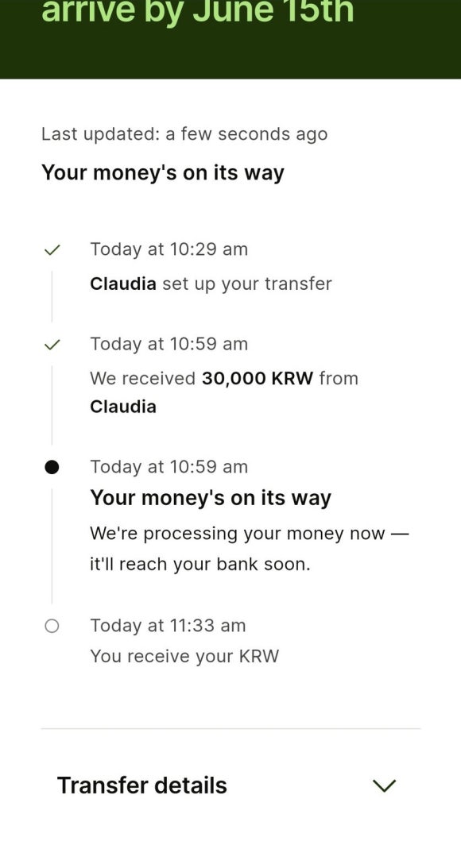
Task: Select the empty circle for 11:33 am step
Action: click(52, 626)
